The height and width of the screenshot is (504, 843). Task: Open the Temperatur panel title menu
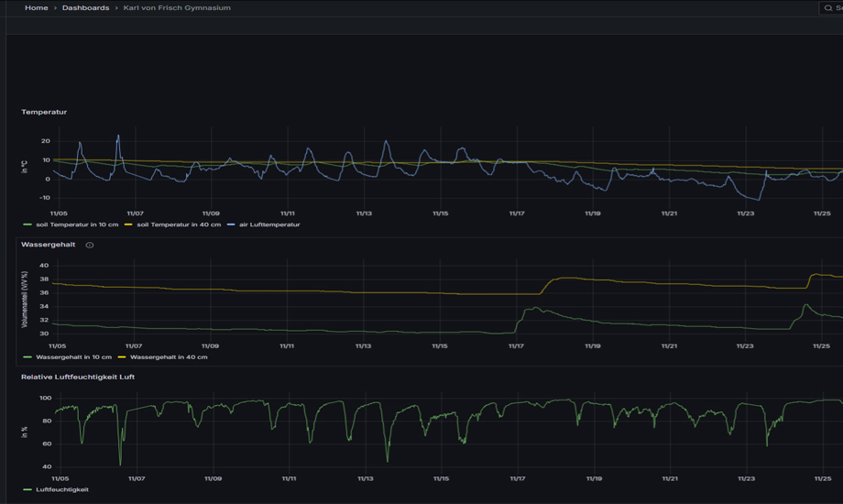(x=44, y=112)
